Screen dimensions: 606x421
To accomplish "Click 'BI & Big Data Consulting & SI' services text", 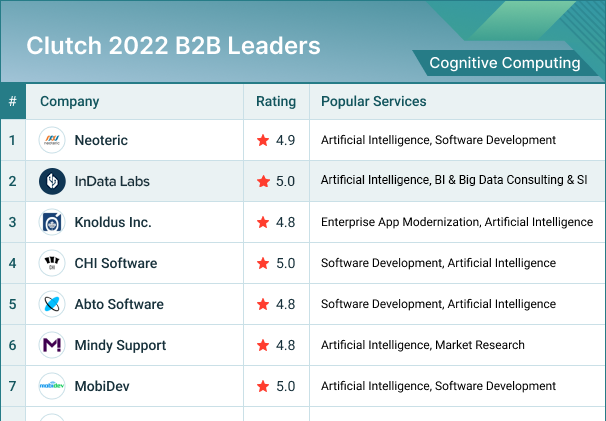I will [x=511, y=180].
